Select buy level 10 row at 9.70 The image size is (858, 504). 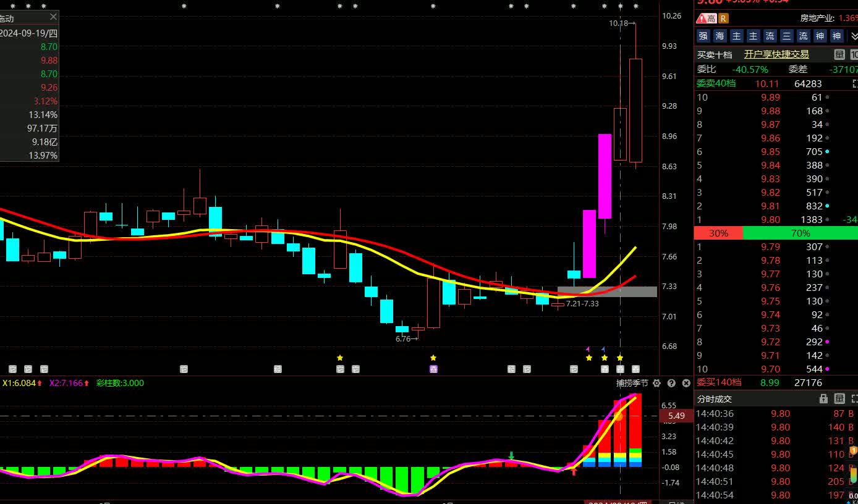click(x=776, y=369)
